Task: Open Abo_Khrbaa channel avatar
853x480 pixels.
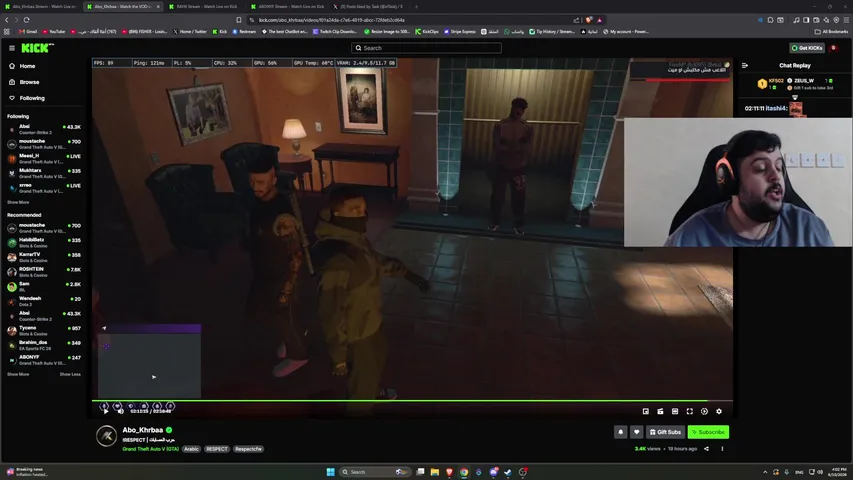Action: click(107, 436)
